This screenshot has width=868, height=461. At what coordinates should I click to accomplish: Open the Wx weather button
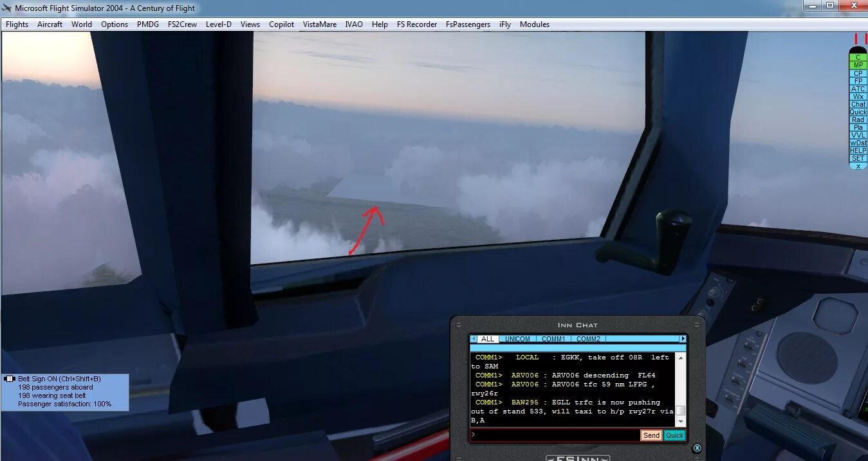coord(858,96)
